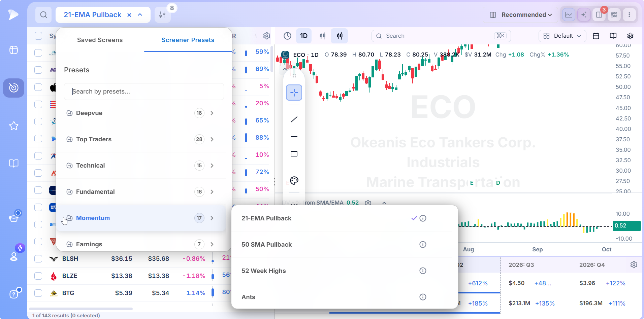The width and height of the screenshot is (644, 319).
Task: Open the Recommended columns dropdown
Action: pyautogui.click(x=520, y=15)
